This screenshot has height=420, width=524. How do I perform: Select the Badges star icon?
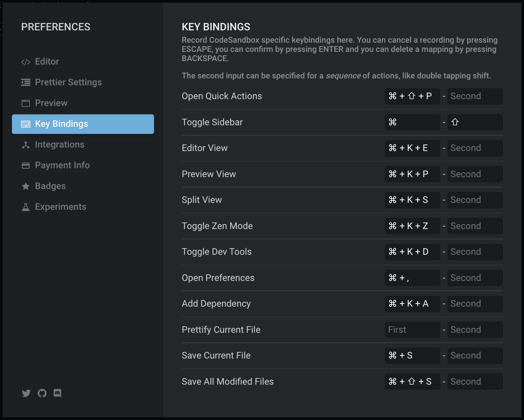pyautogui.click(x=26, y=186)
